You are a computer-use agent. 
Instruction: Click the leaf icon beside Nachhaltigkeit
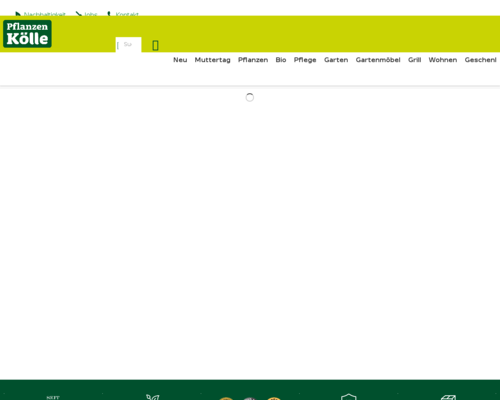[x=18, y=14]
